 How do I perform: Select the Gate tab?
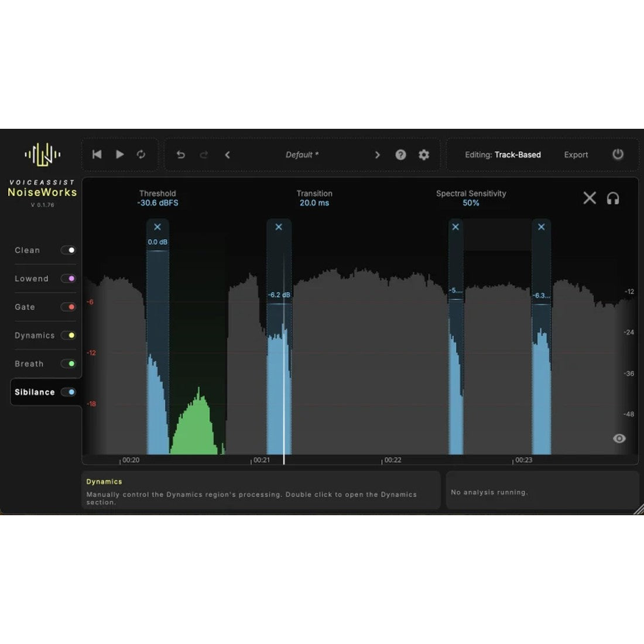[25, 307]
